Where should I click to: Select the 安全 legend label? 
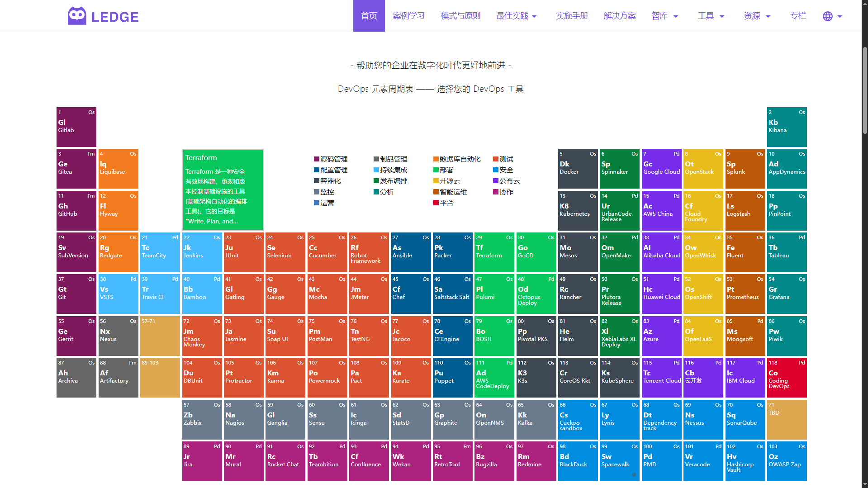point(506,170)
